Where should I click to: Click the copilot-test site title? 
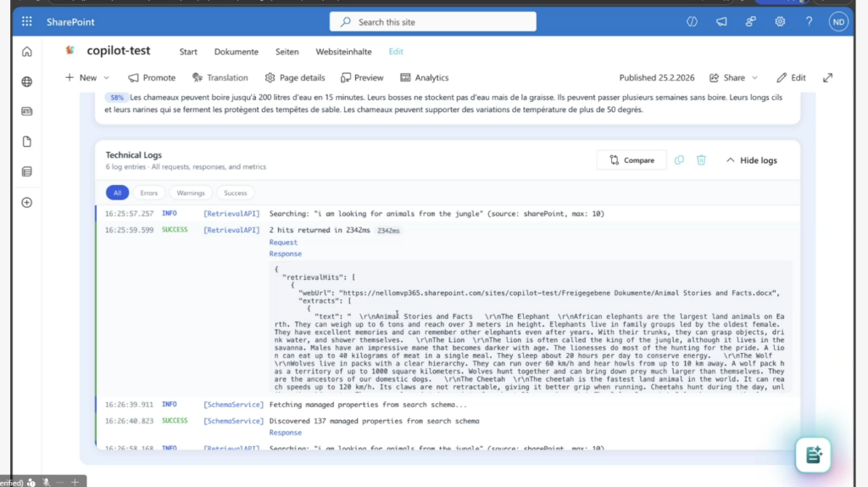[119, 50]
